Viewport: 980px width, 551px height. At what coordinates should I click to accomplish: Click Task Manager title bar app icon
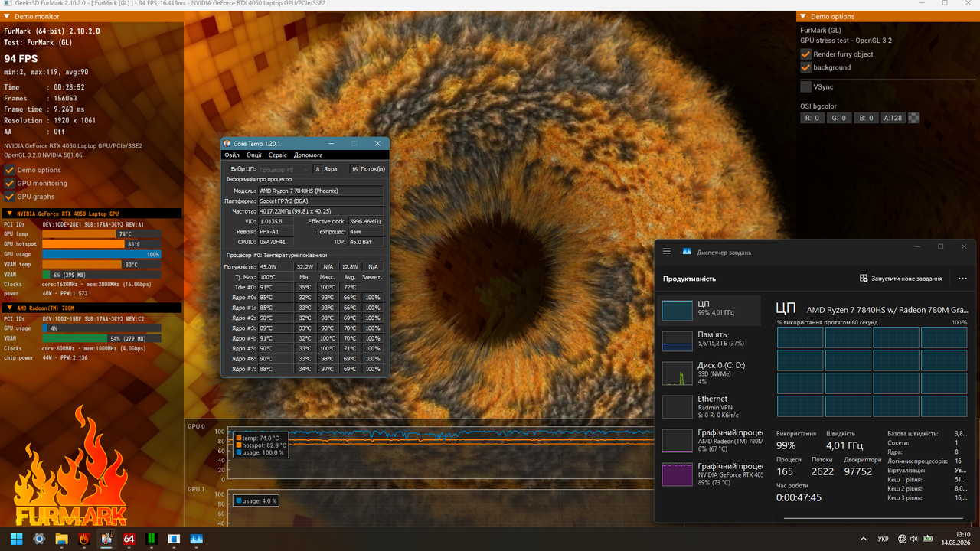[687, 252]
